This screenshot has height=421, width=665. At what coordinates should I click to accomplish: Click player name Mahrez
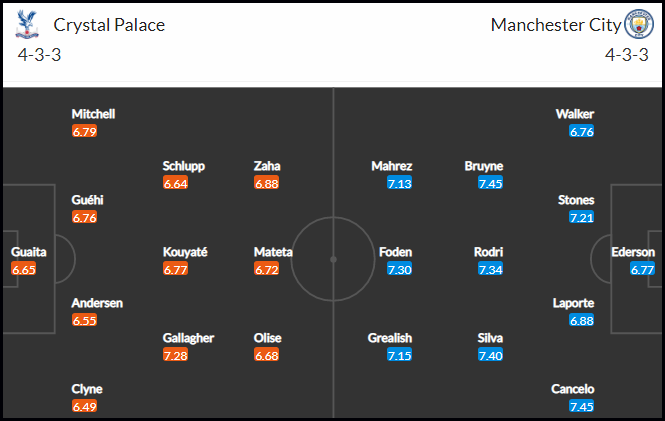click(x=391, y=166)
